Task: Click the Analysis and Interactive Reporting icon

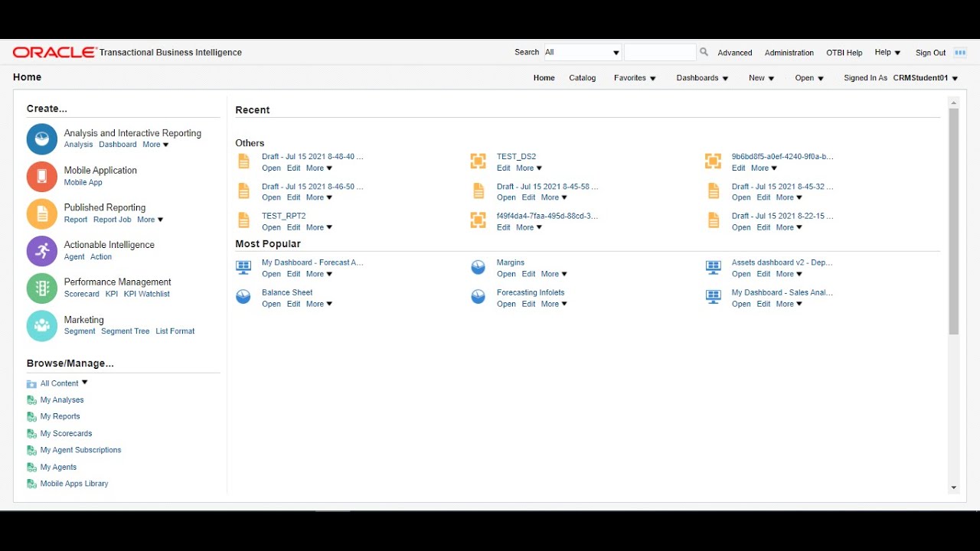Action: pos(42,139)
